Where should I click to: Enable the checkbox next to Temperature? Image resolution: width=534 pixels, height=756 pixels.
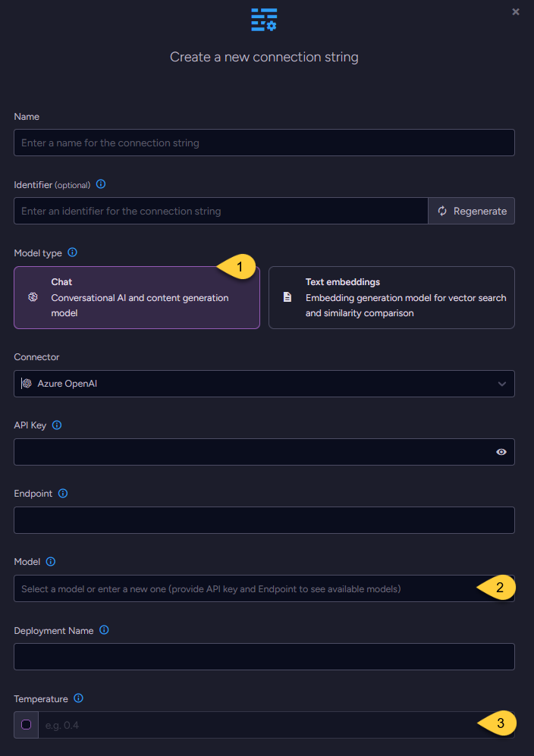25,724
